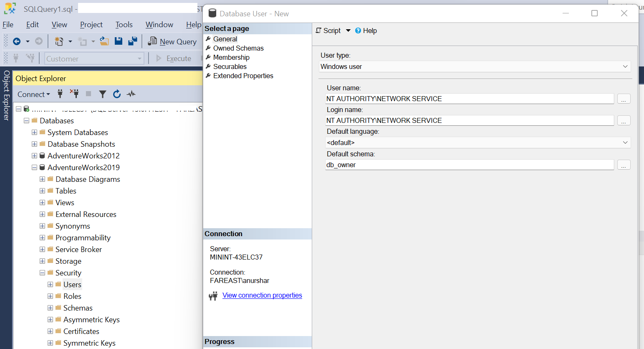Click the Filter icon in Object Explorer
Image resolution: width=644 pixels, height=349 pixels.
click(103, 94)
